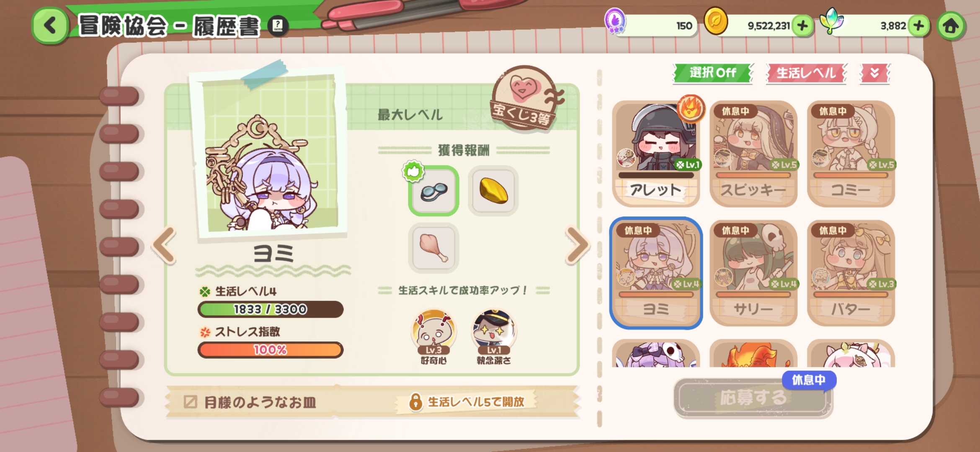Tick the checkbox beside 月様のようなお皿
This screenshot has height=452, width=980.
190,402
